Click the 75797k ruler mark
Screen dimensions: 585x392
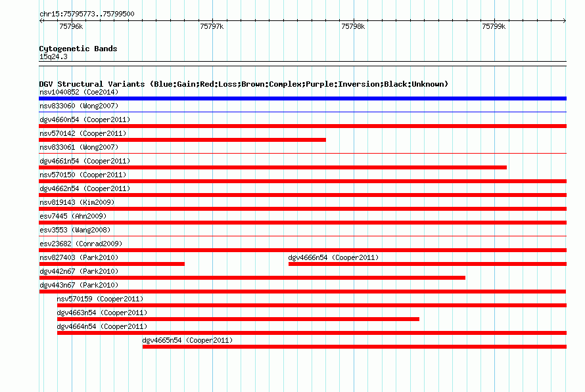[212, 26]
